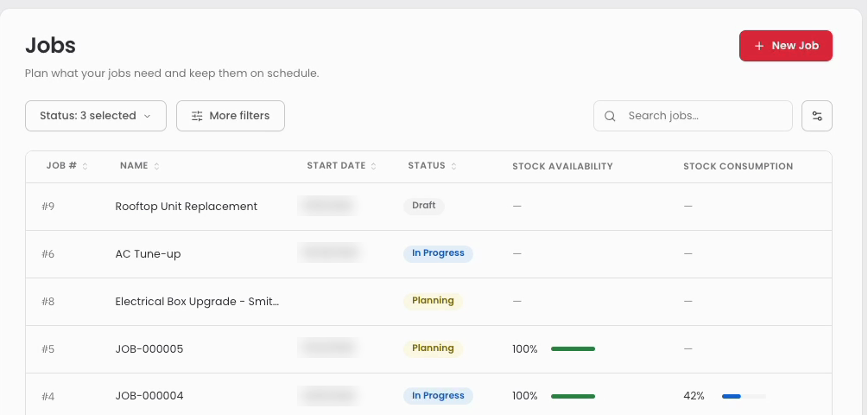This screenshot has height=415, width=868.
Task: Click job number #4
Action: coord(48,397)
